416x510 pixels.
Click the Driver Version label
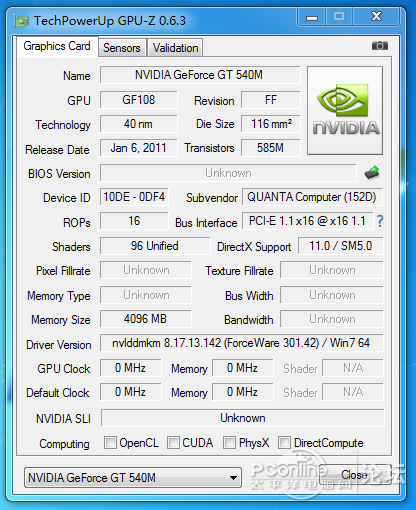[x=59, y=345]
